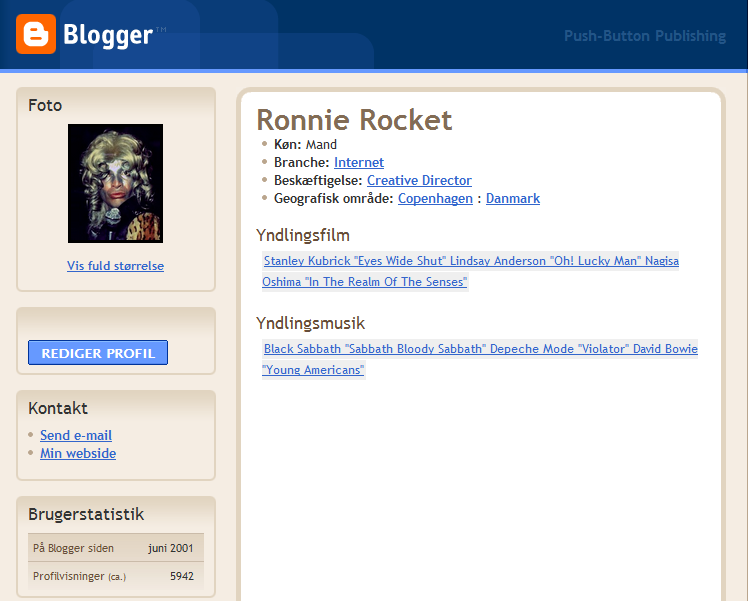Open the 'Danmark' country link

pos(513,198)
